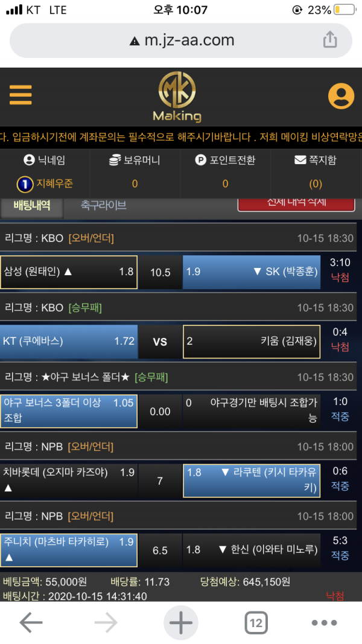Select 삼성 (원태인) over bet cell
Image resolution: width=362 pixels, height=644 pixels.
(x=69, y=272)
